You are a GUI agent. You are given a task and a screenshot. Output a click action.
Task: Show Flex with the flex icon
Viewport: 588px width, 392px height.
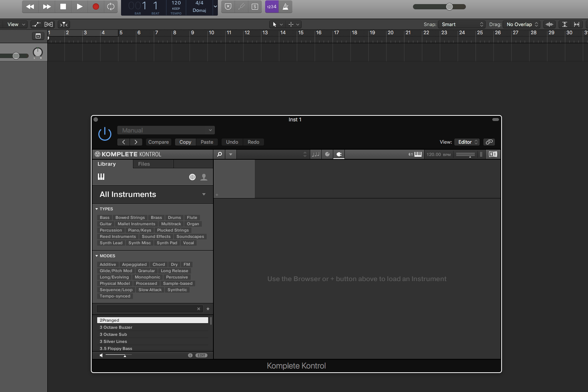click(x=49, y=24)
